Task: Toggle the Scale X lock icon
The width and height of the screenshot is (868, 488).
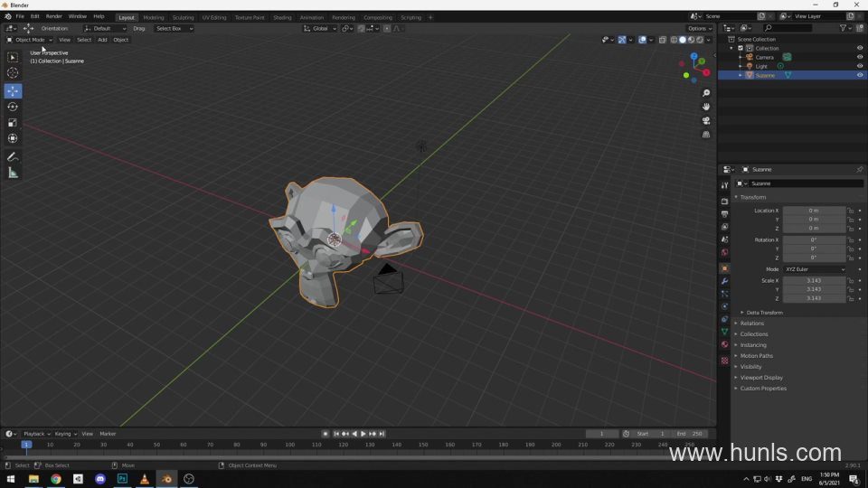Action: [851, 280]
